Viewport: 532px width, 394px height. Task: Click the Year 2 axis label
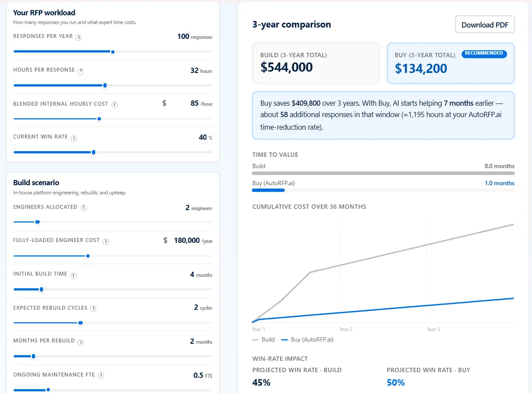coord(346,329)
